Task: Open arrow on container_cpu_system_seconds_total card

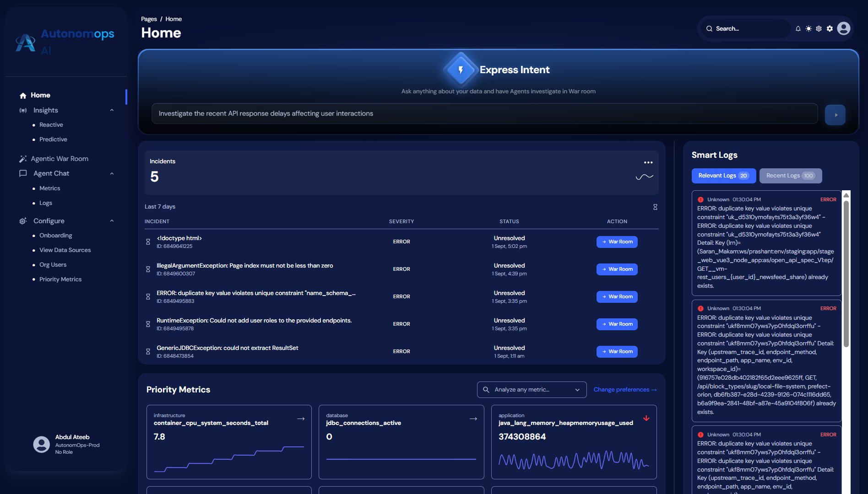Action: [301, 419]
